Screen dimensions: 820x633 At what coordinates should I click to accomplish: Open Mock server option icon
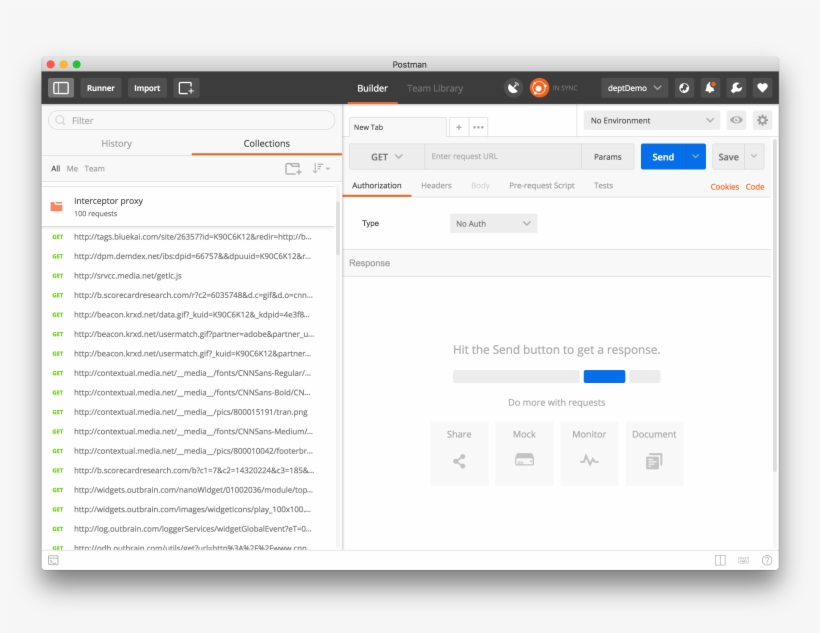524,460
